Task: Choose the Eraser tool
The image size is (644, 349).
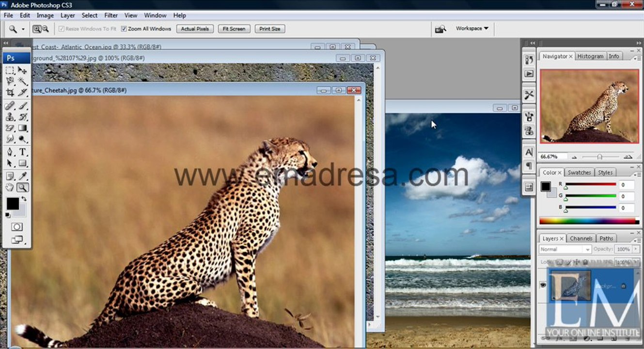Action: coord(10,128)
